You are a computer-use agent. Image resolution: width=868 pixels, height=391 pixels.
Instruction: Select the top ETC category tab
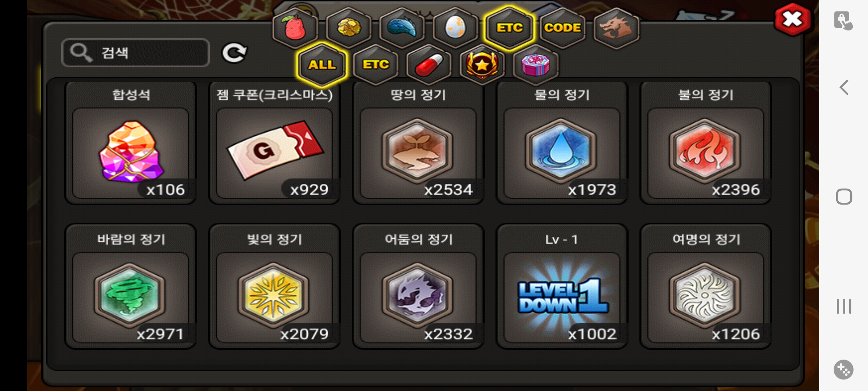509,28
